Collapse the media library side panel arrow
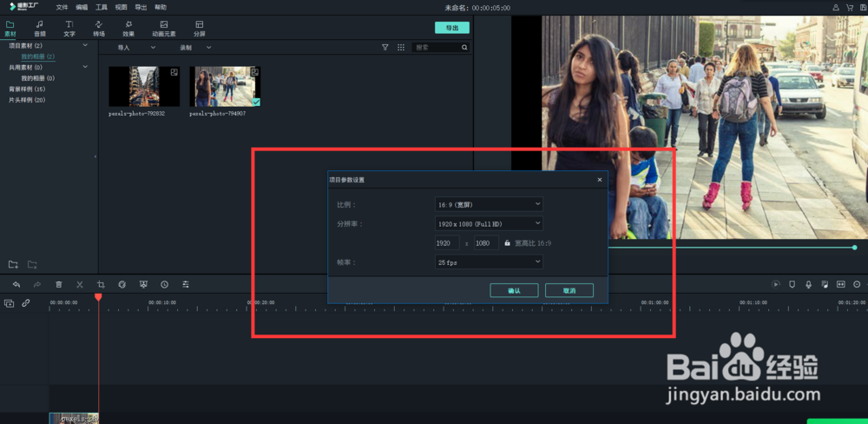The image size is (868, 424). (x=95, y=157)
